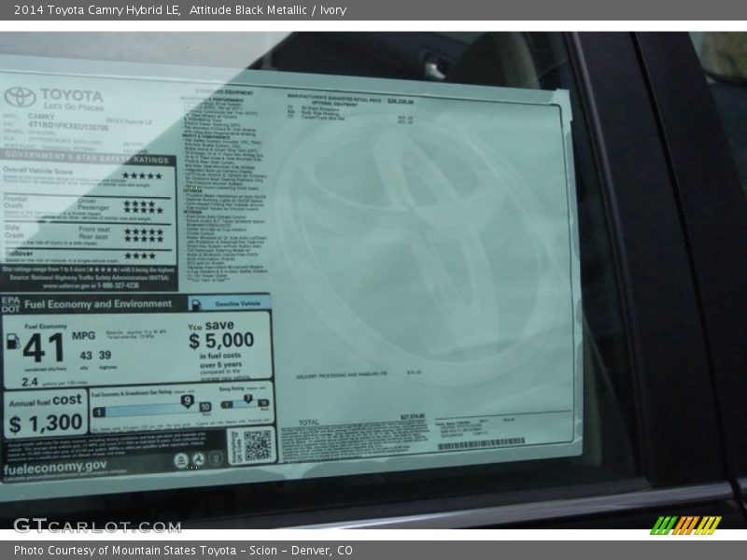Click the Photo Courtesy of Mountain States caption

click(x=183, y=551)
